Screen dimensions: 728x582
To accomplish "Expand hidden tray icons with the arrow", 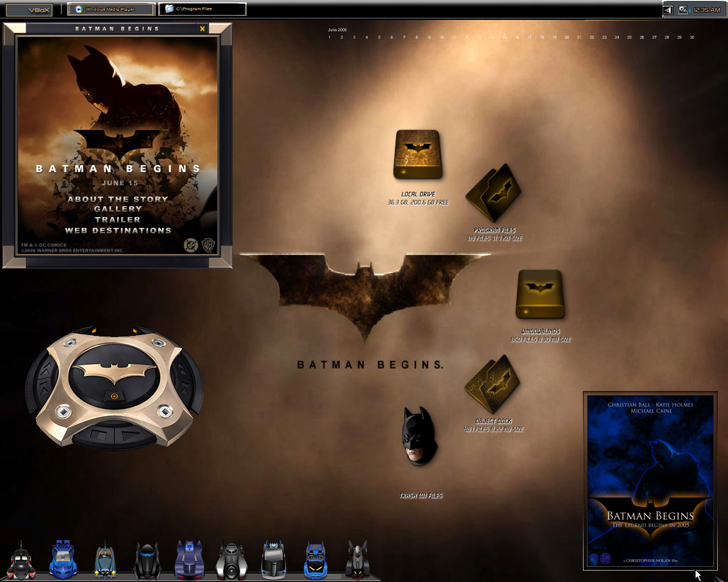I will point(668,10).
